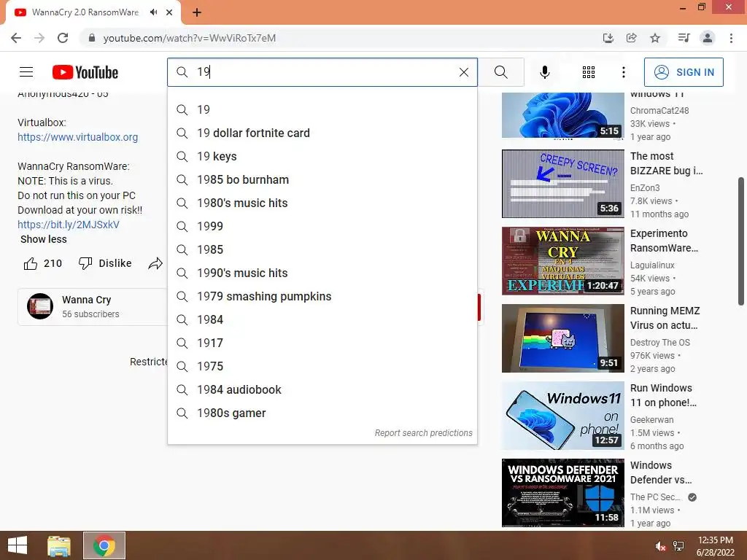Click the magnifier search submit button
The width and height of the screenshot is (747, 560).
click(500, 72)
